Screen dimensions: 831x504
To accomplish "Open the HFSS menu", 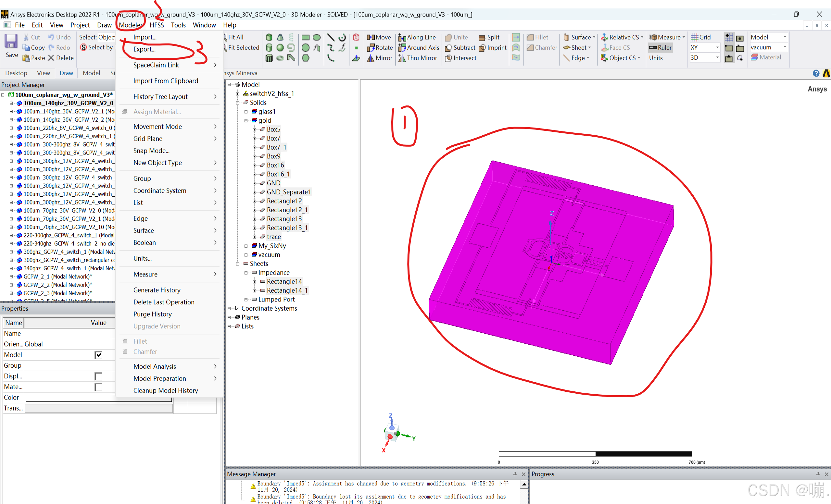I will [x=157, y=25].
